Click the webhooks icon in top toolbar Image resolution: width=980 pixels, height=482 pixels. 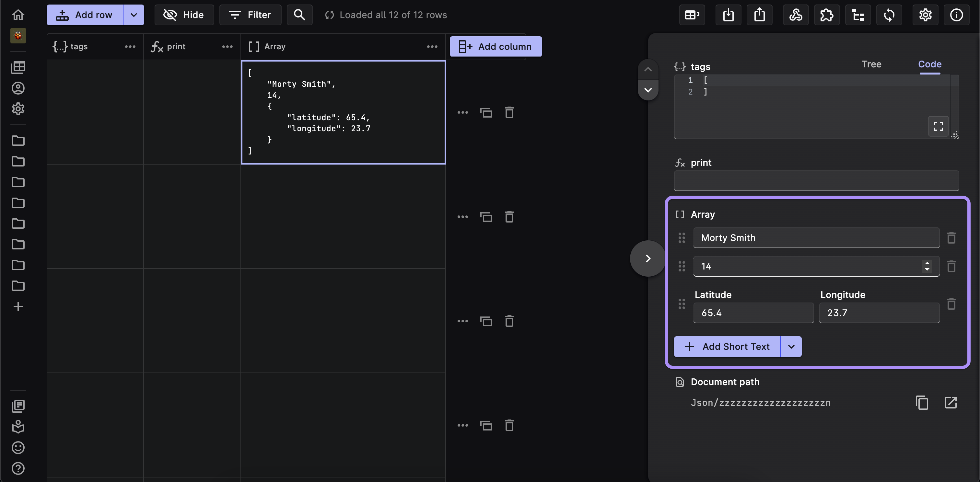tap(796, 15)
